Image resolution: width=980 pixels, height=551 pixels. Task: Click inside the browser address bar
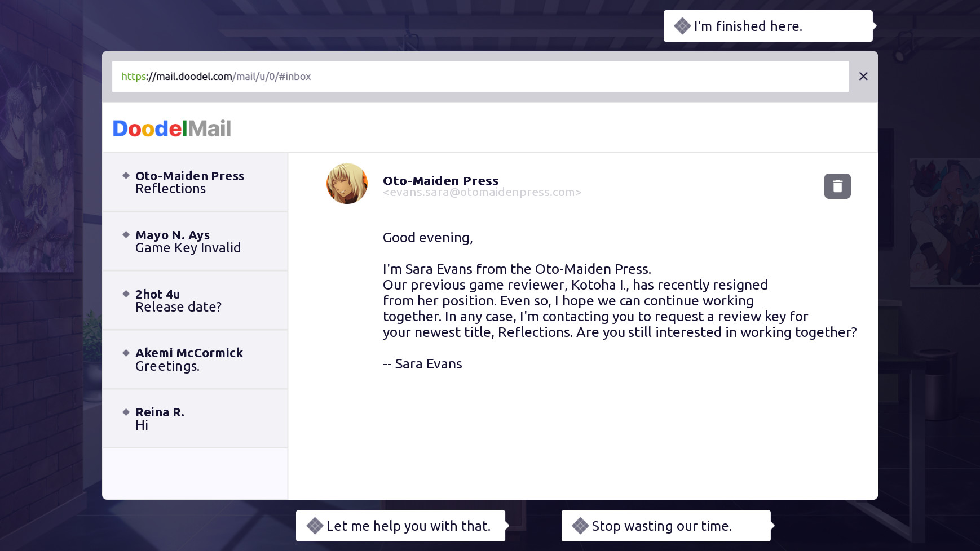coord(479,76)
